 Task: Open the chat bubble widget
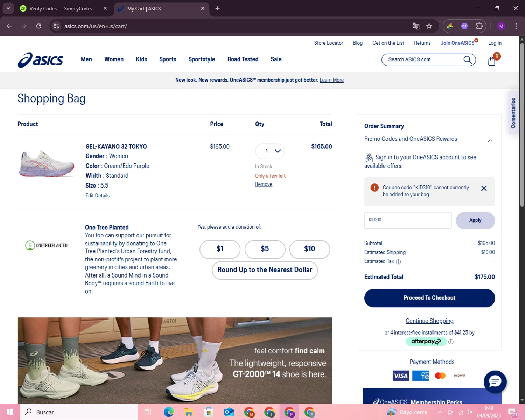coord(495,381)
